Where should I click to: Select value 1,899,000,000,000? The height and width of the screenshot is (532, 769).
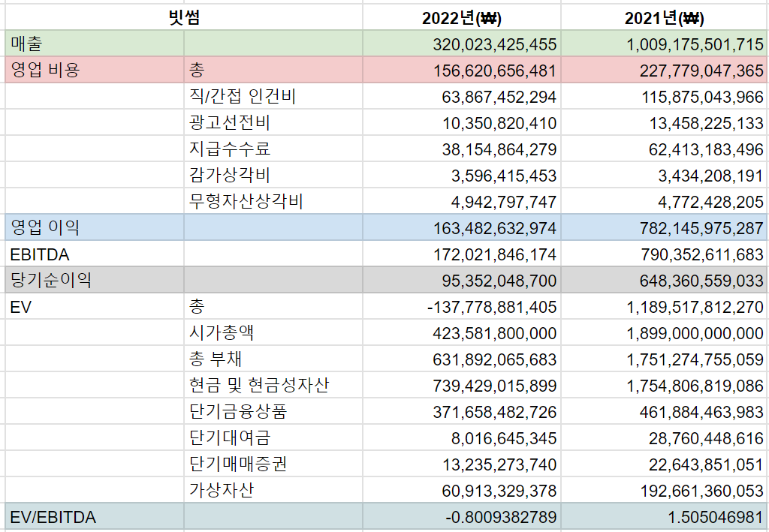(695, 334)
